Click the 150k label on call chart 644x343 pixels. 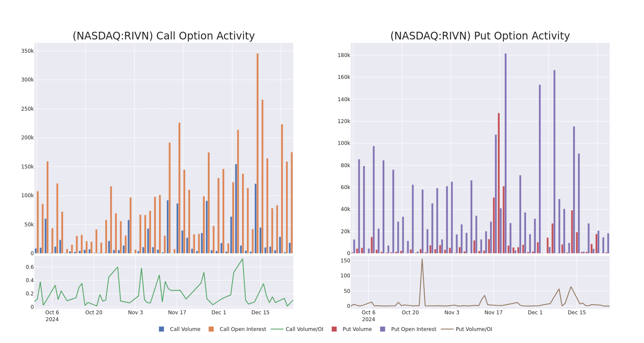coord(27,167)
